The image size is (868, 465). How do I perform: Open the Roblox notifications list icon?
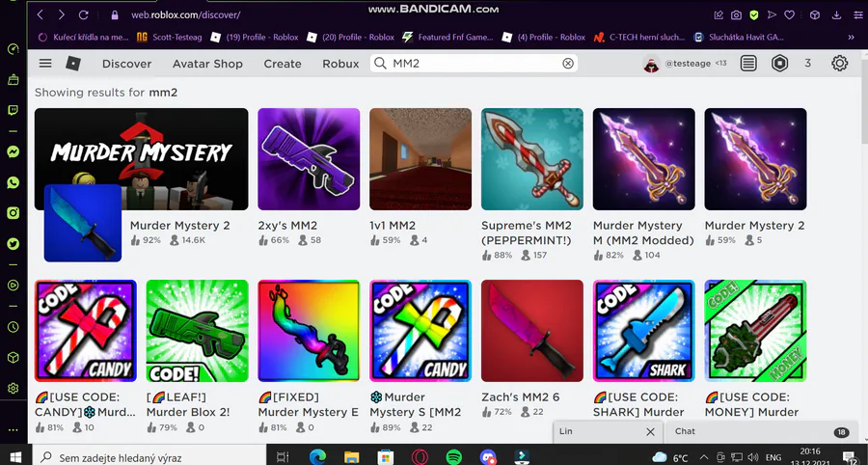748,63
